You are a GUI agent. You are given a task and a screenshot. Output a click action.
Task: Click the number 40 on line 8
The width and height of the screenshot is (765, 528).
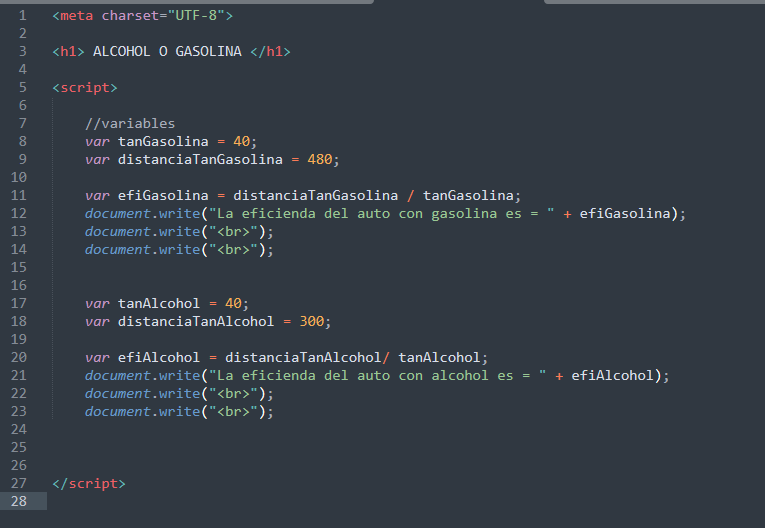tap(242, 142)
